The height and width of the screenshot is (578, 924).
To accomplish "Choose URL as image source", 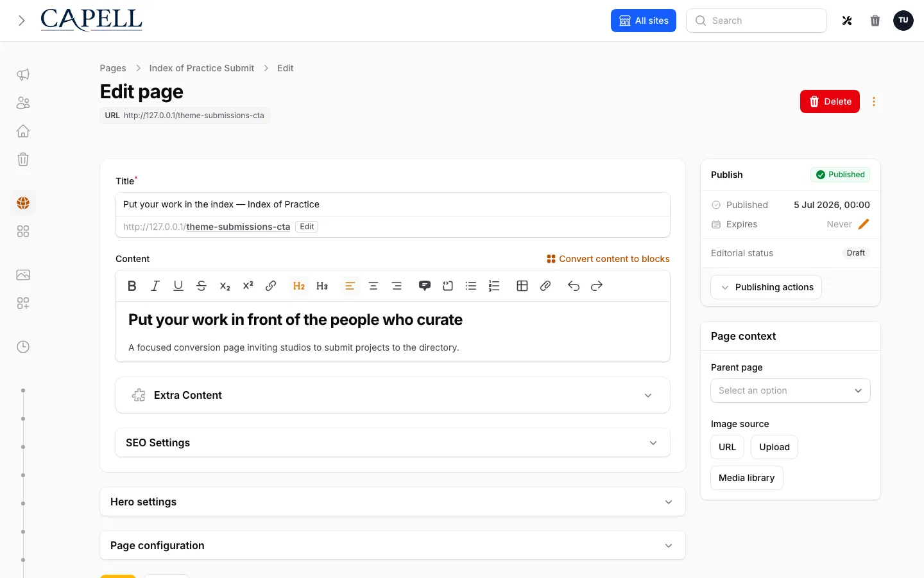I will 728,447.
